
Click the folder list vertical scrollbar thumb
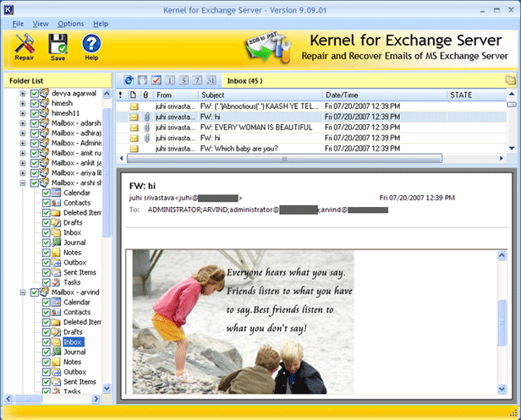107,172
